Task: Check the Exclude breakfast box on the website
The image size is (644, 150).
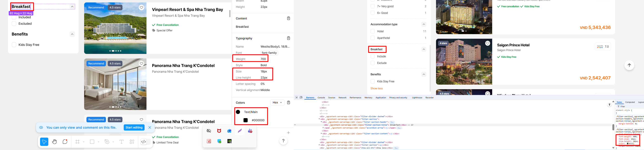Action: pyautogui.click(x=373, y=63)
